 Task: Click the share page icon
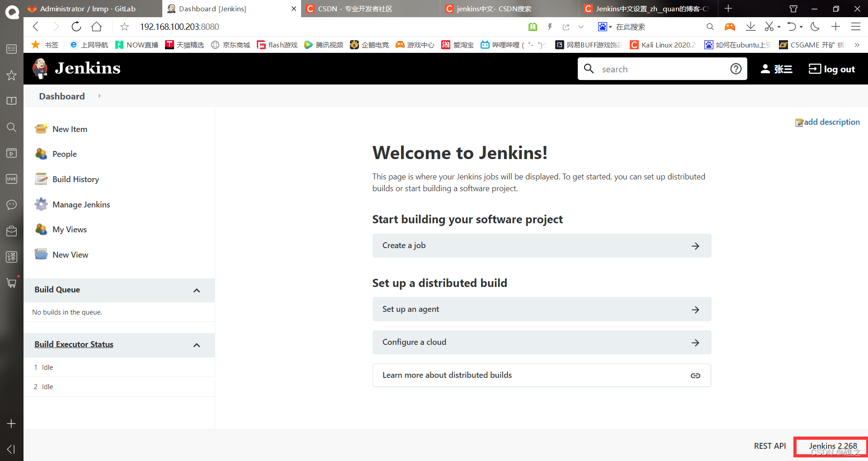click(566, 27)
